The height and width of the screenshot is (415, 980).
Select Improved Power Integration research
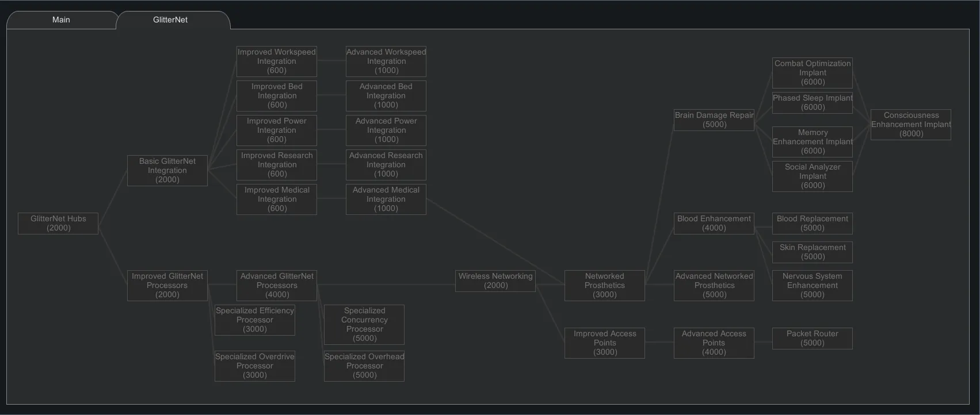click(277, 130)
